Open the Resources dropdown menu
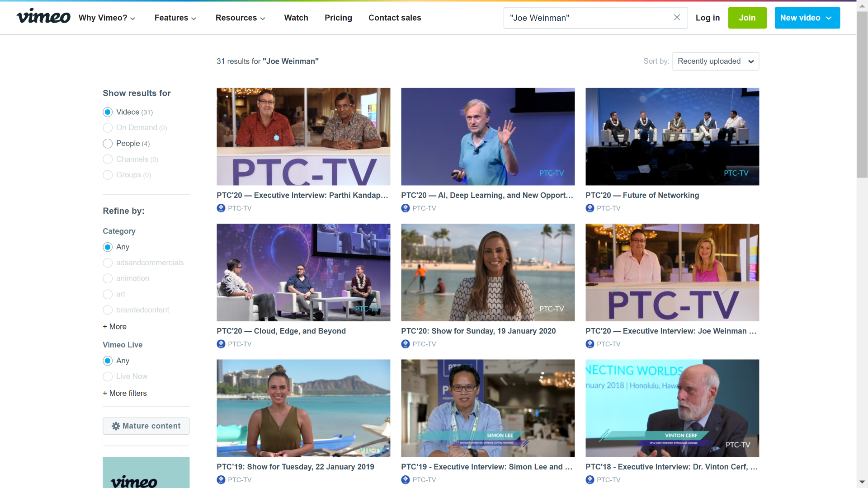This screenshot has width=868, height=488. 241,18
